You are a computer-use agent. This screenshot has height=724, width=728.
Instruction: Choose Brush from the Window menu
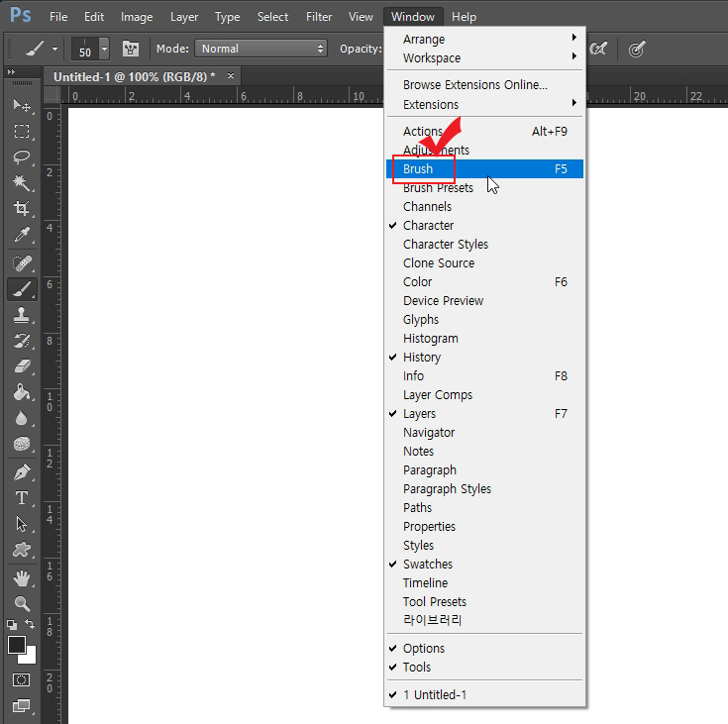(x=484, y=169)
